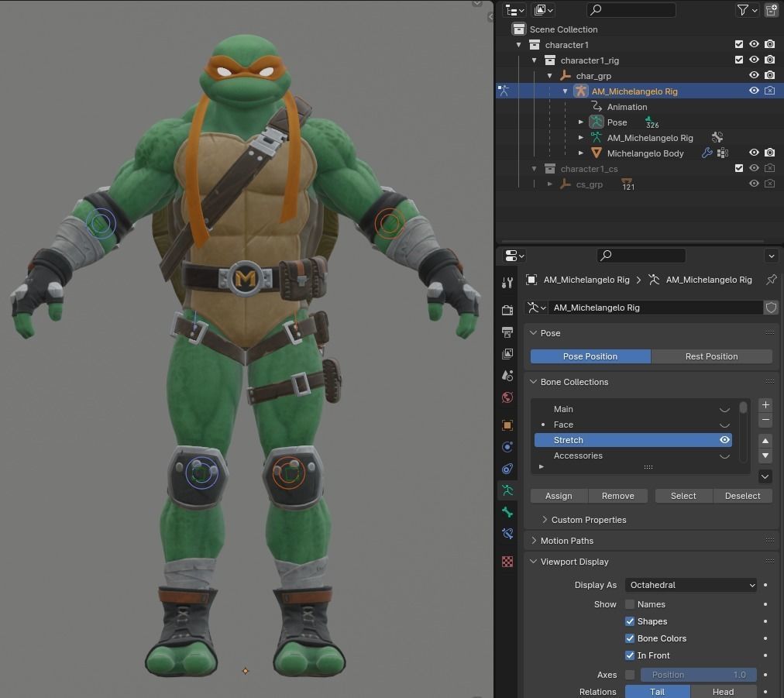The height and width of the screenshot is (698, 784).
Task: Collapse the character1_rig collection
Action: pos(535,60)
